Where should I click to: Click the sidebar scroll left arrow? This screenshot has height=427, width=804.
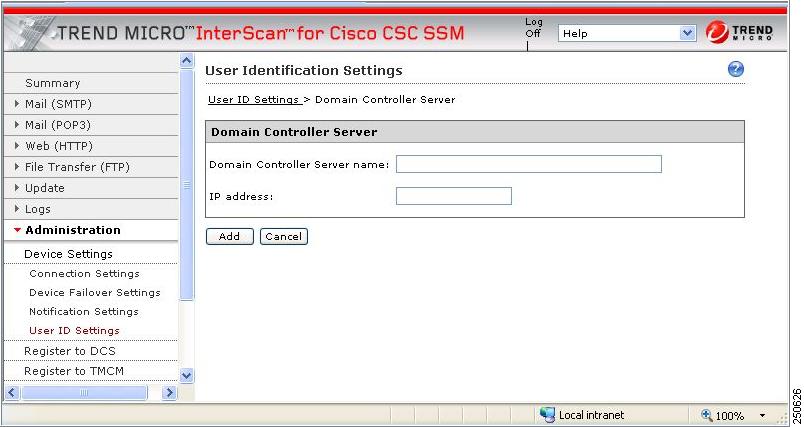pos(12,393)
